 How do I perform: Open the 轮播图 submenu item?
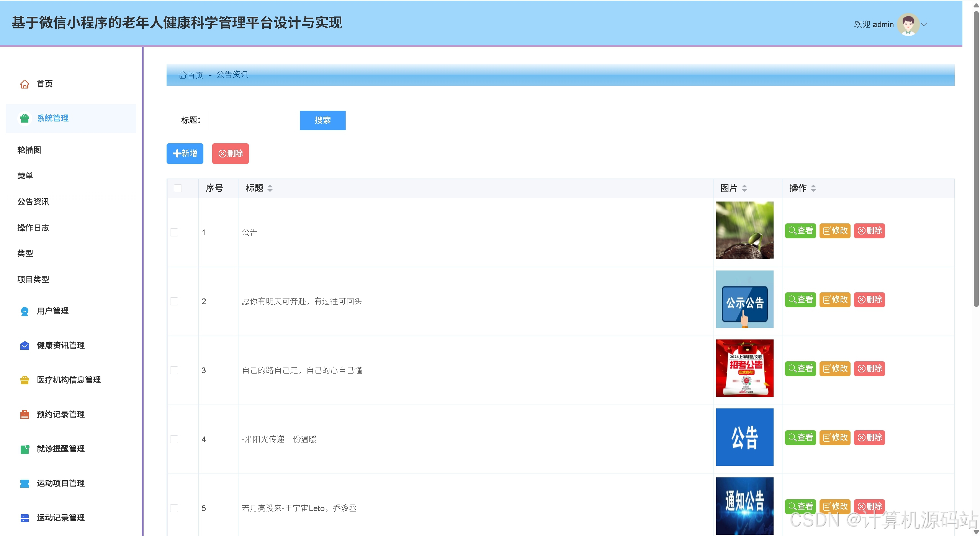point(29,150)
